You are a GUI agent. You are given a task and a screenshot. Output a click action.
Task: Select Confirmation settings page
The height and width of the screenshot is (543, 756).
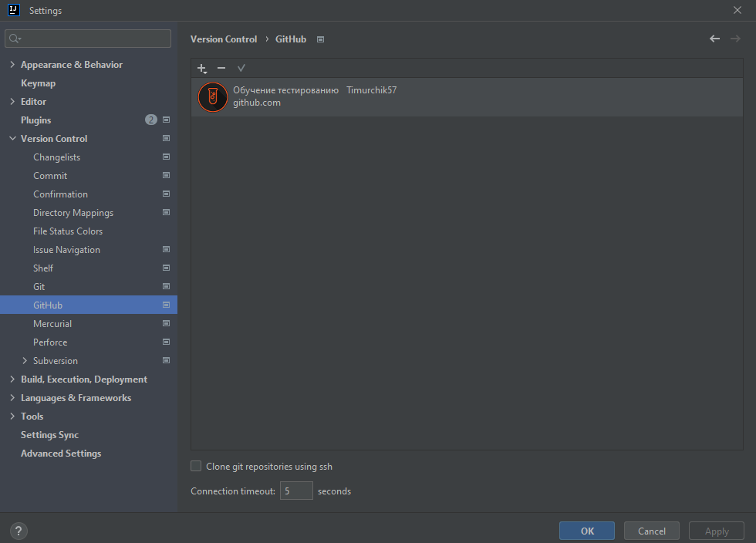point(61,194)
